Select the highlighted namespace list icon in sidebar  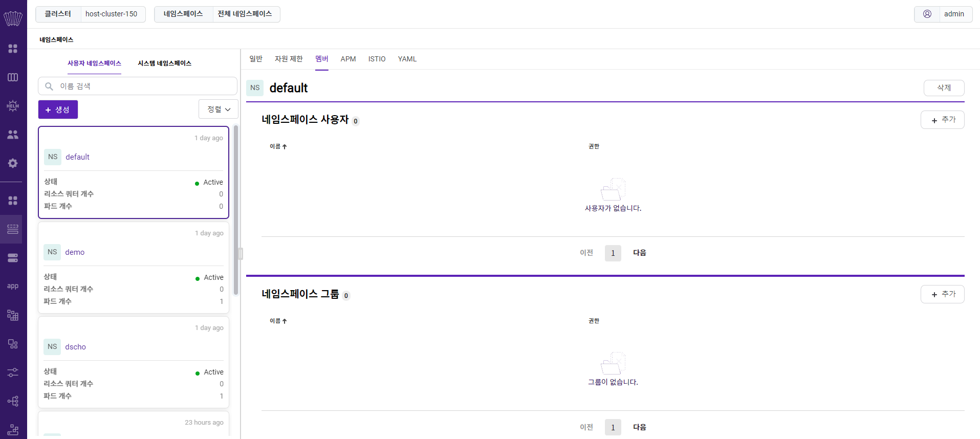(13, 229)
